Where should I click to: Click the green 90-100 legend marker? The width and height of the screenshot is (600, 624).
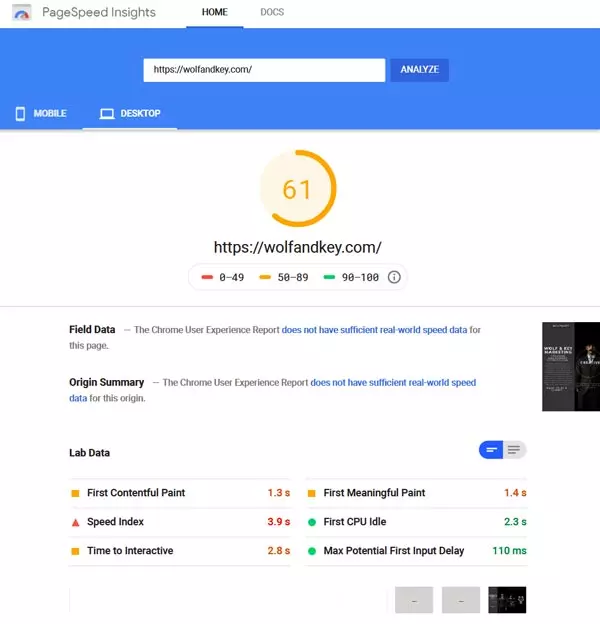tap(329, 277)
